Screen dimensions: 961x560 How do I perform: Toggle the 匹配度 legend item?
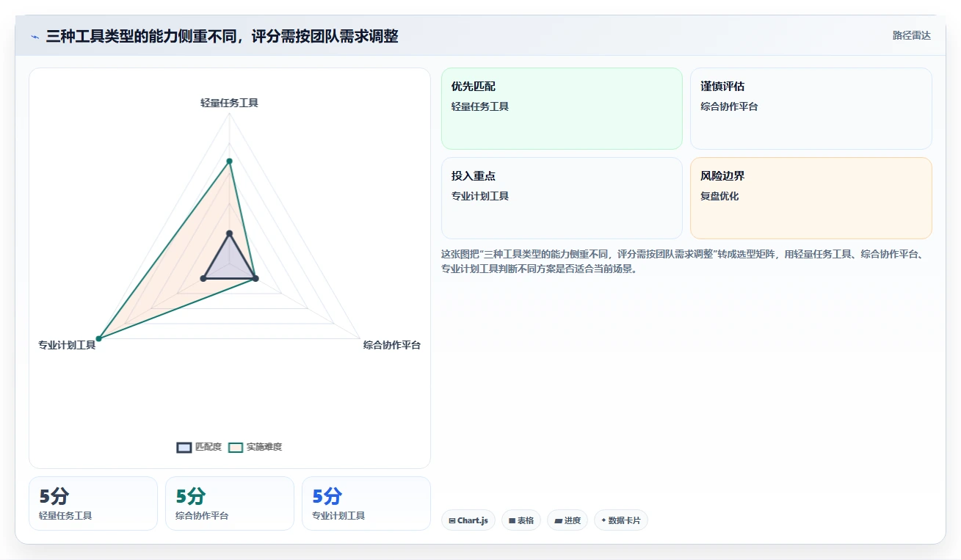pyautogui.click(x=199, y=447)
